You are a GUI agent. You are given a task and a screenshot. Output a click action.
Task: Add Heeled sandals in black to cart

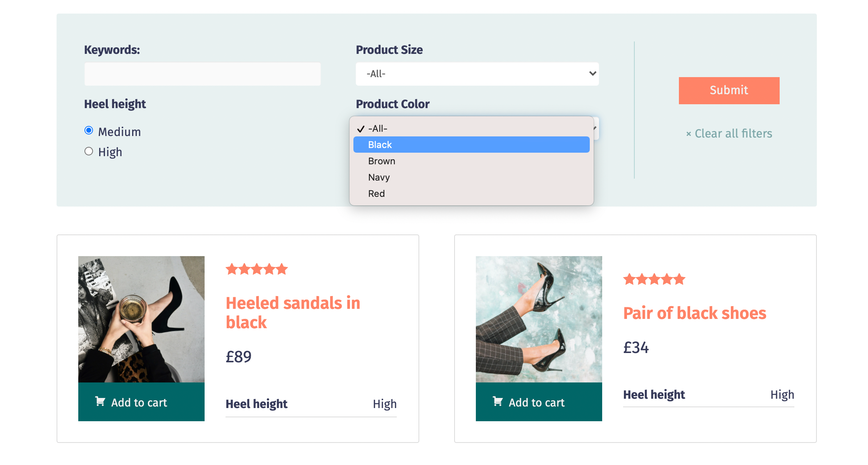pos(141,402)
